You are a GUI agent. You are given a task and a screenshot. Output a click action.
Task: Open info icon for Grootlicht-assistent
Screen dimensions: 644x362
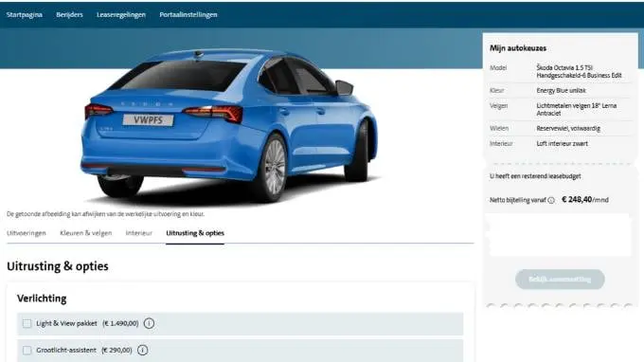click(142, 350)
